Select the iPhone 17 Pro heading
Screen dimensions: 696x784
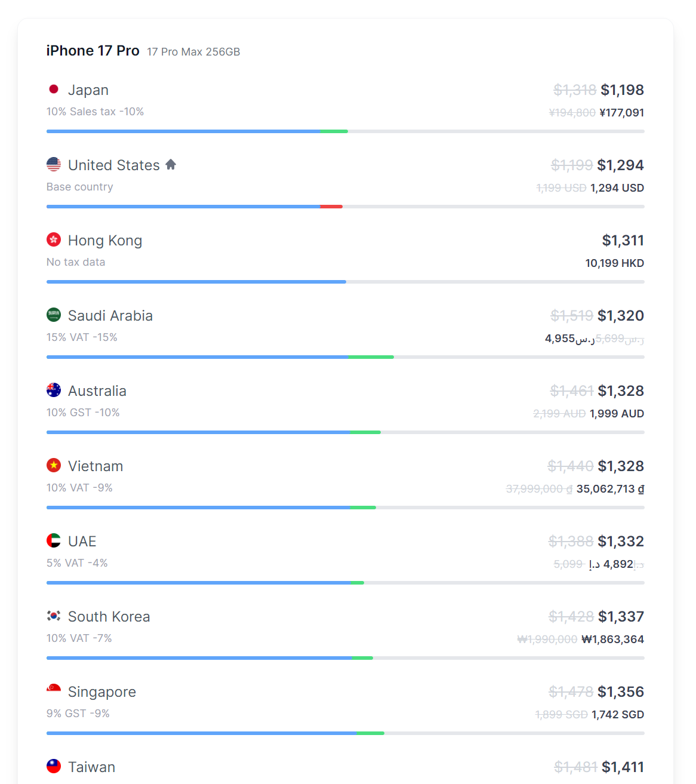(93, 51)
